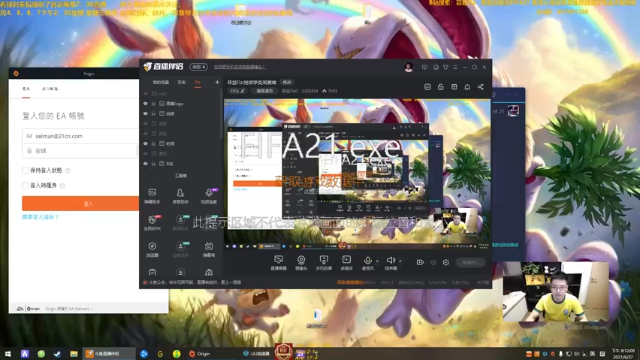
Task: Click the orange 登入 button in the Origin window
Action: coord(80,203)
